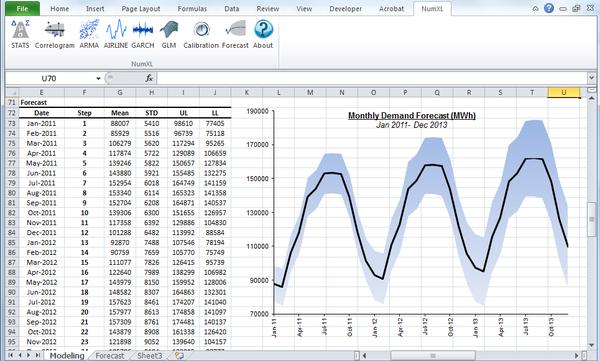Screen dimensions: 600x361
Task: Select the cell labeled Forecast in row 71
Action: 41,102
